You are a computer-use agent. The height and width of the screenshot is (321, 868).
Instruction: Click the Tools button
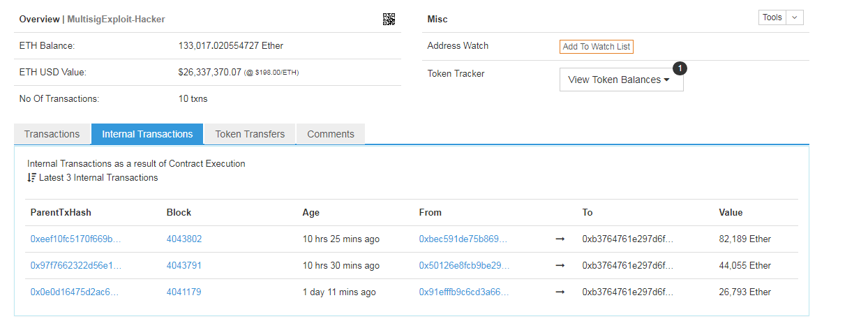pyautogui.click(x=772, y=17)
